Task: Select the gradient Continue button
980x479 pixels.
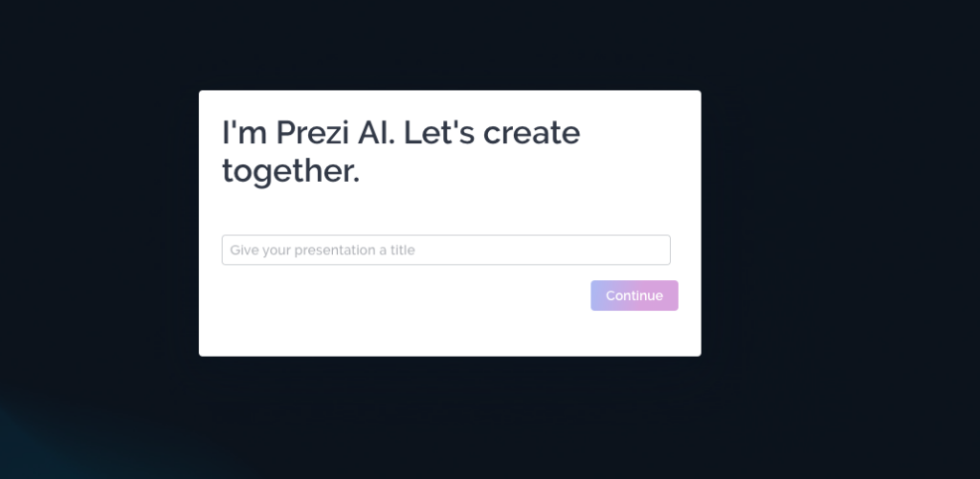Action: [x=634, y=295]
